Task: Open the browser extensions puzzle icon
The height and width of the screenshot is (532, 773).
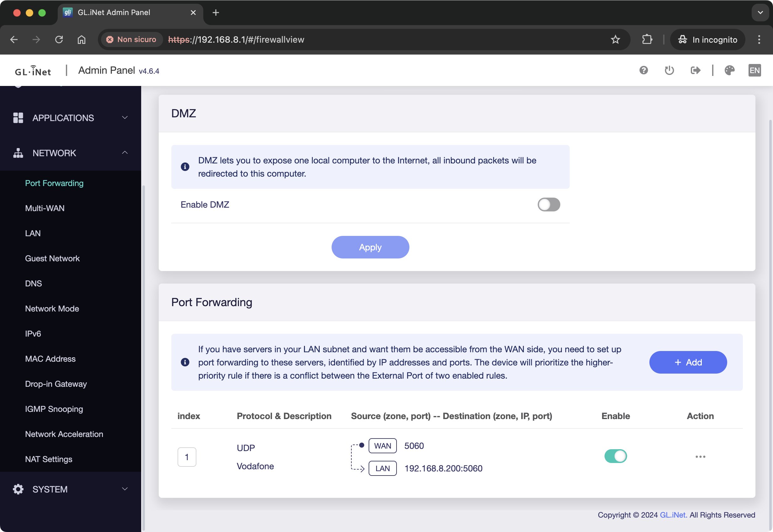Action: [647, 40]
